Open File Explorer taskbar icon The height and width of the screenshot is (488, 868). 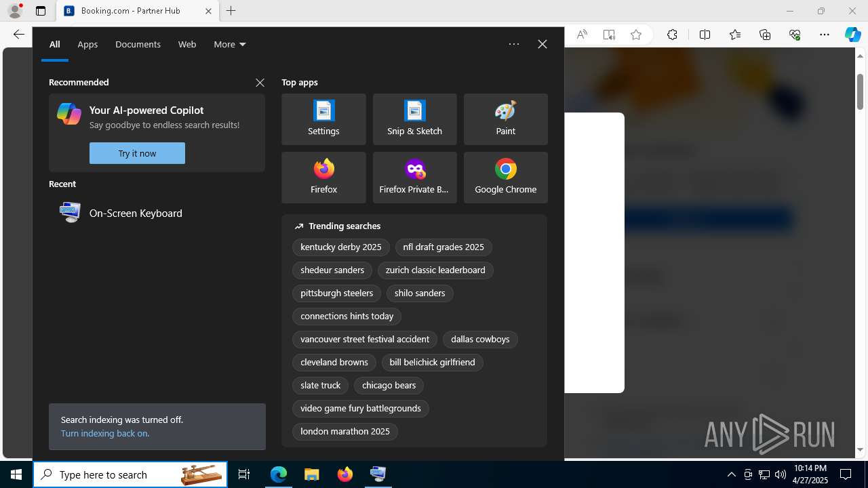(x=312, y=474)
